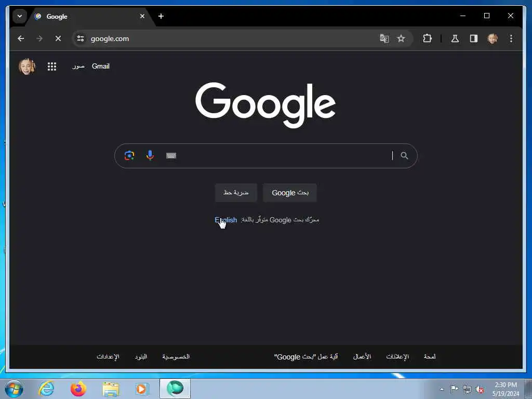Switch Google to English

pos(226,220)
